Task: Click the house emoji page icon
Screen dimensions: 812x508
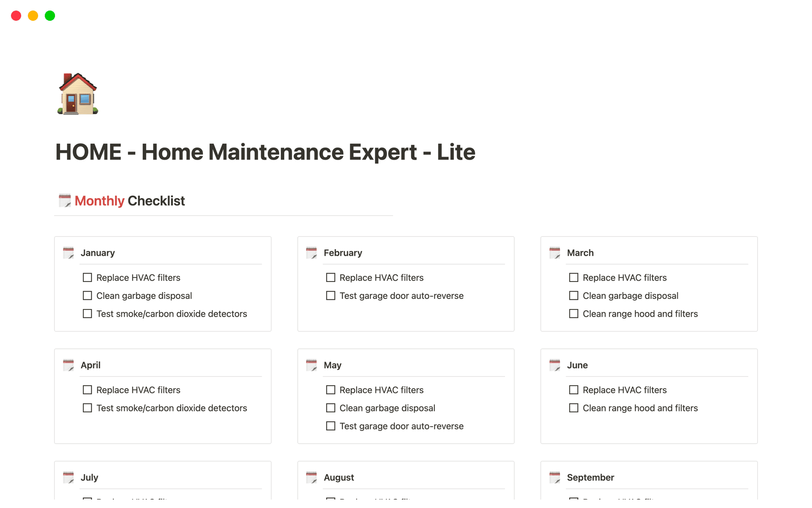Action: pos(77,94)
